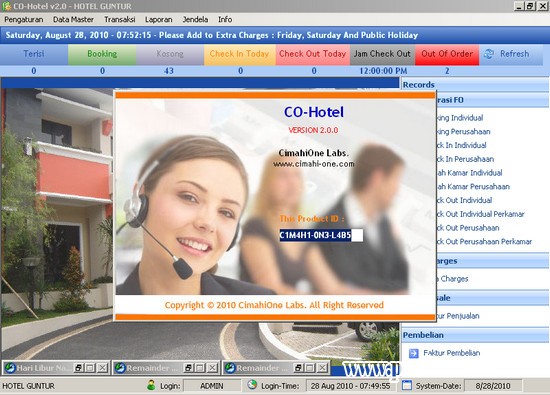
Task: Collapse the Pembelian panel header
Action: pos(475,335)
